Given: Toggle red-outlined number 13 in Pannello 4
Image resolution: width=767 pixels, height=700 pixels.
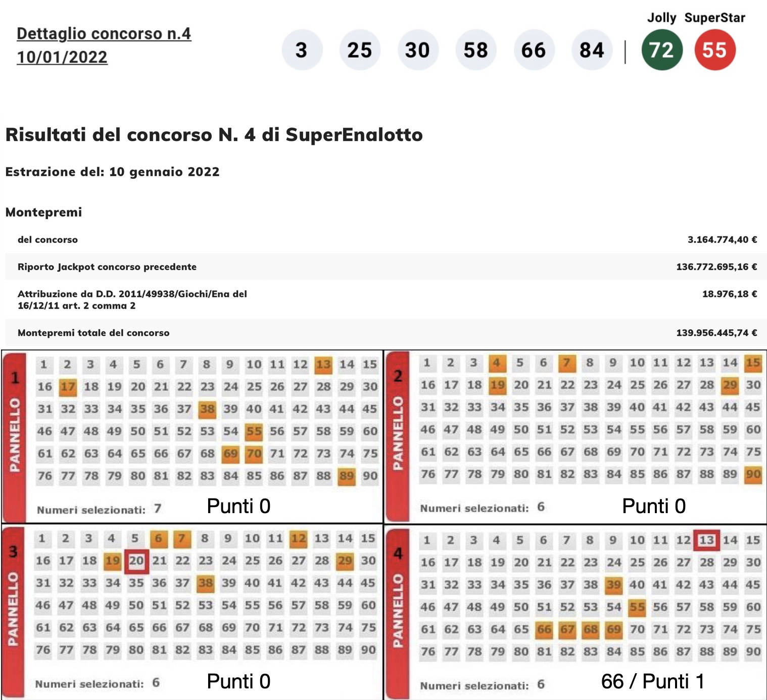Looking at the screenshot, I should click(706, 540).
